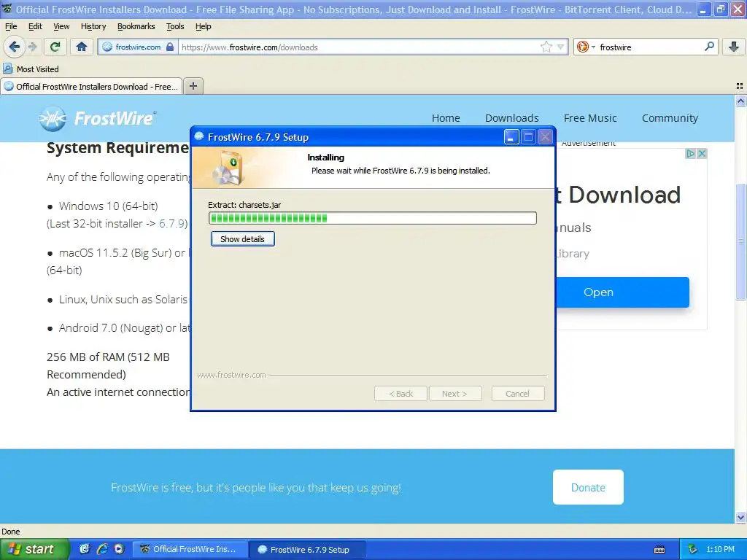Click the FrostWire Setup title bar icon
The width and height of the screenshot is (747, 560).
pyautogui.click(x=199, y=136)
